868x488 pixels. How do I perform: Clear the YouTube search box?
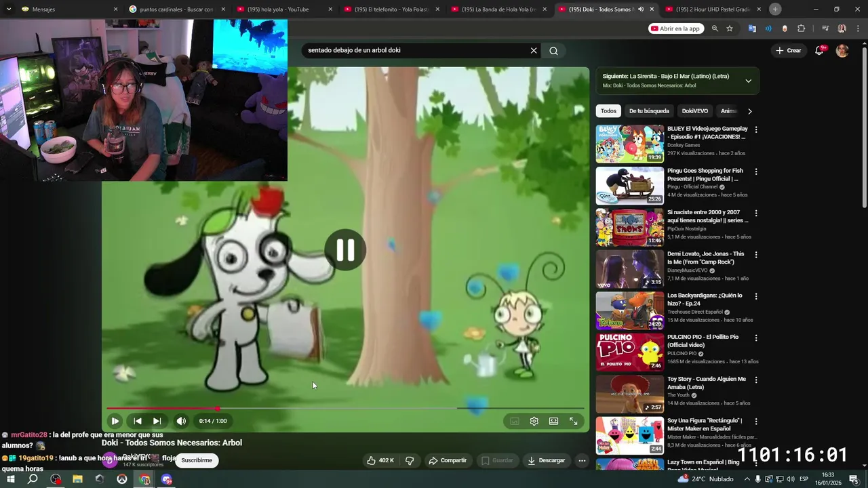click(534, 50)
